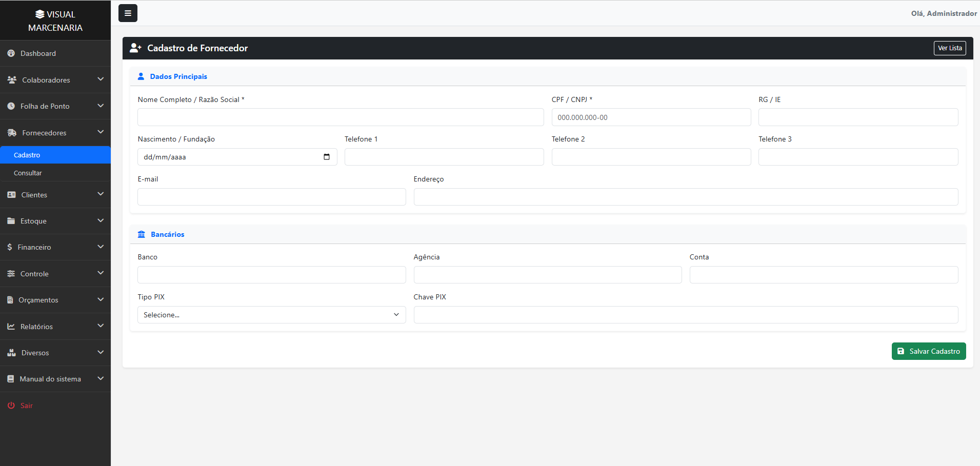Image resolution: width=980 pixels, height=466 pixels.
Task: Click the Ver Lista button
Action: click(x=950, y=48)
